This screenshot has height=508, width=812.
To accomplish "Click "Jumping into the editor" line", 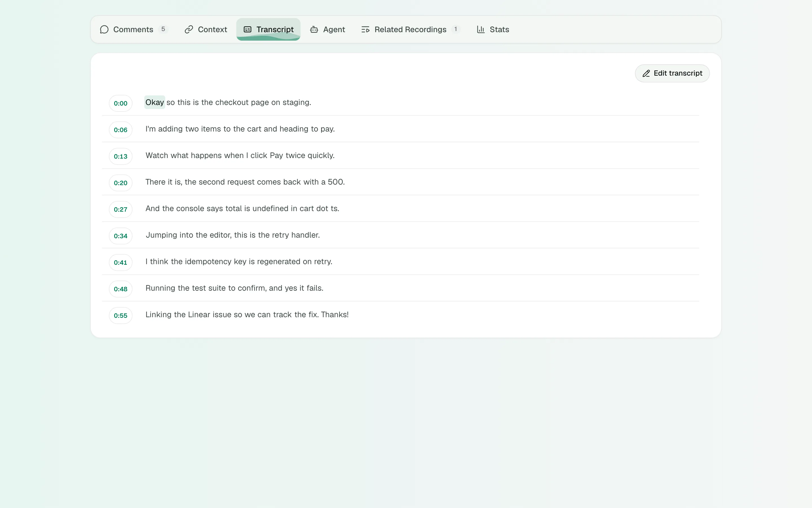I will point(233,235).
